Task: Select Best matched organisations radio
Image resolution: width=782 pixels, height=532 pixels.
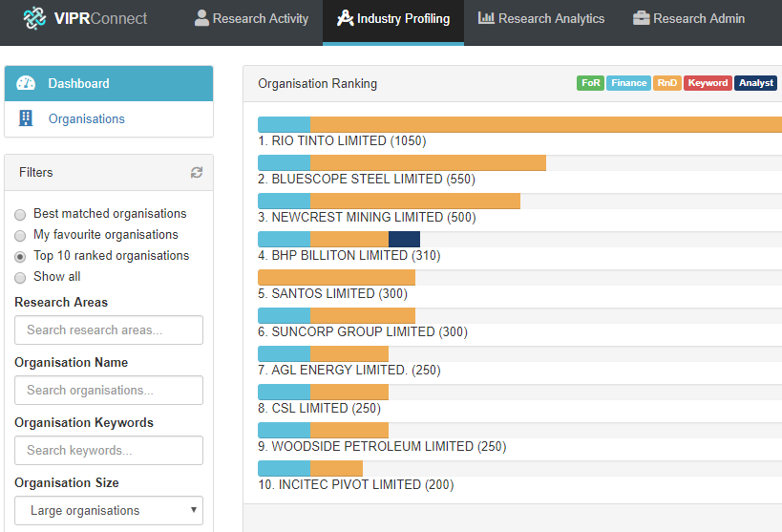Action: (20, 215)
